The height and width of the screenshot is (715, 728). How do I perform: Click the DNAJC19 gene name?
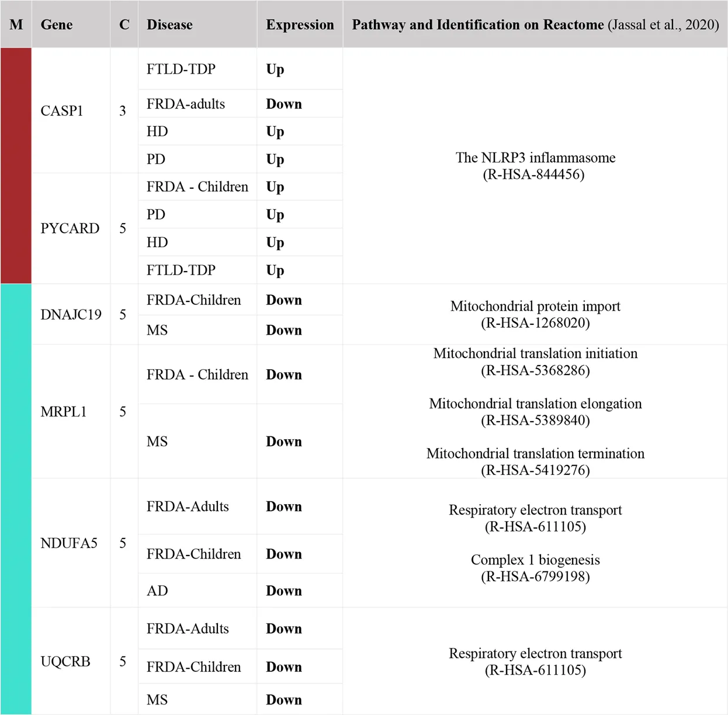[71, 315]
